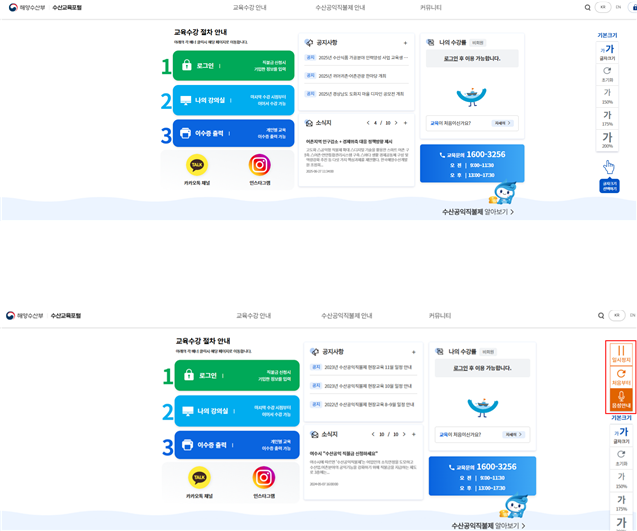Click blue 나의 강의실 button, upper screenshot
Viewport: 637px width, 531px height.
234,100
